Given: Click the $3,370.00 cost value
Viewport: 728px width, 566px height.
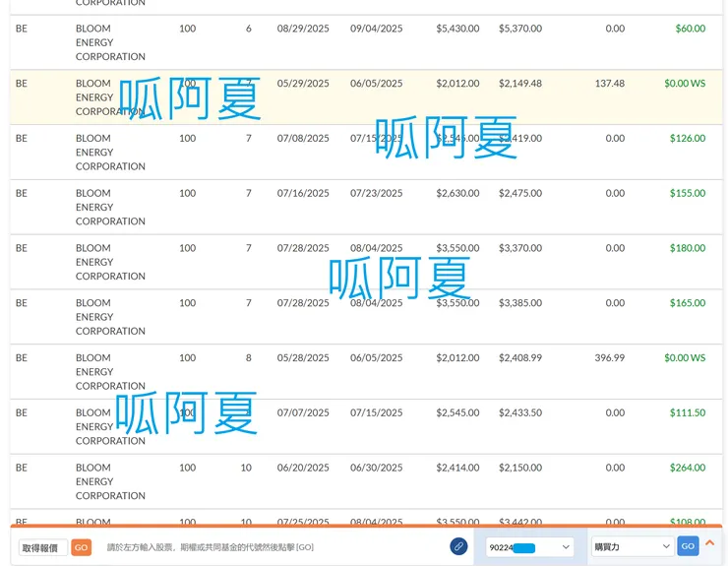Looking at the screenshot, I should 520,248.
